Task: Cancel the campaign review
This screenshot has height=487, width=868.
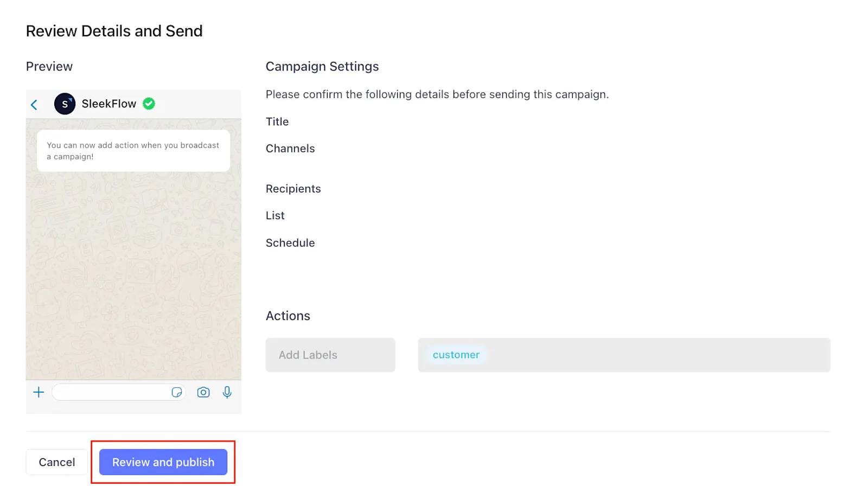Action: click(56, 462)
